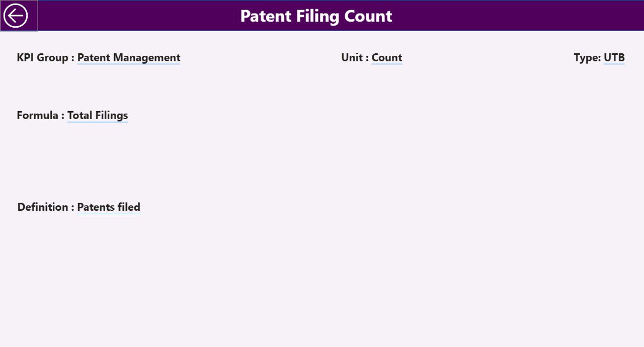
Task: Select the UTB type value
Action: click(x=614, y=57)
